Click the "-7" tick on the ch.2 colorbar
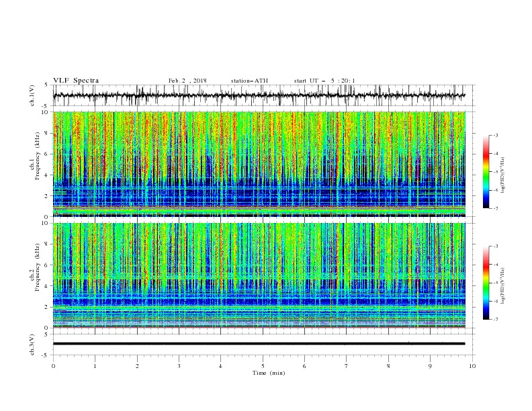532x411 pixels. point(495,320)
